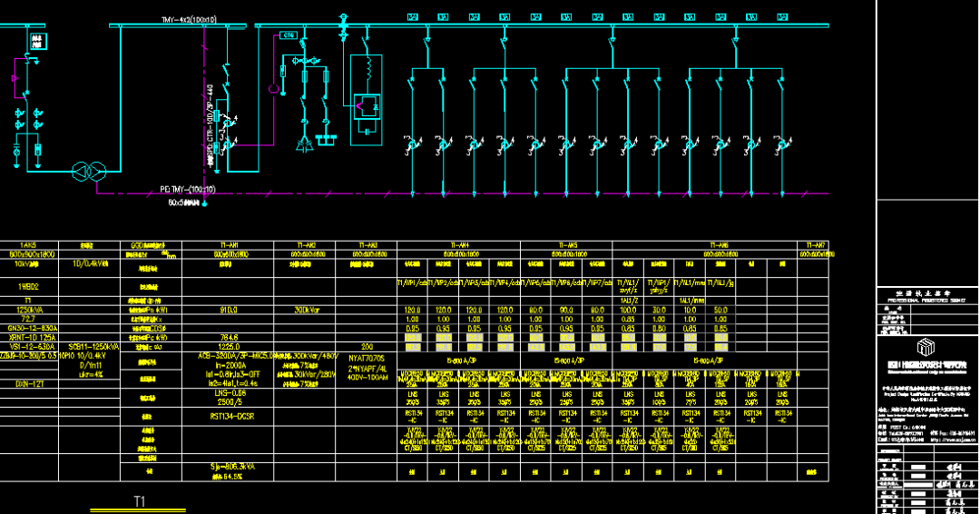Click the RST134-DCSR text
This screenshot has height=514, width=980.
[233, 416]
